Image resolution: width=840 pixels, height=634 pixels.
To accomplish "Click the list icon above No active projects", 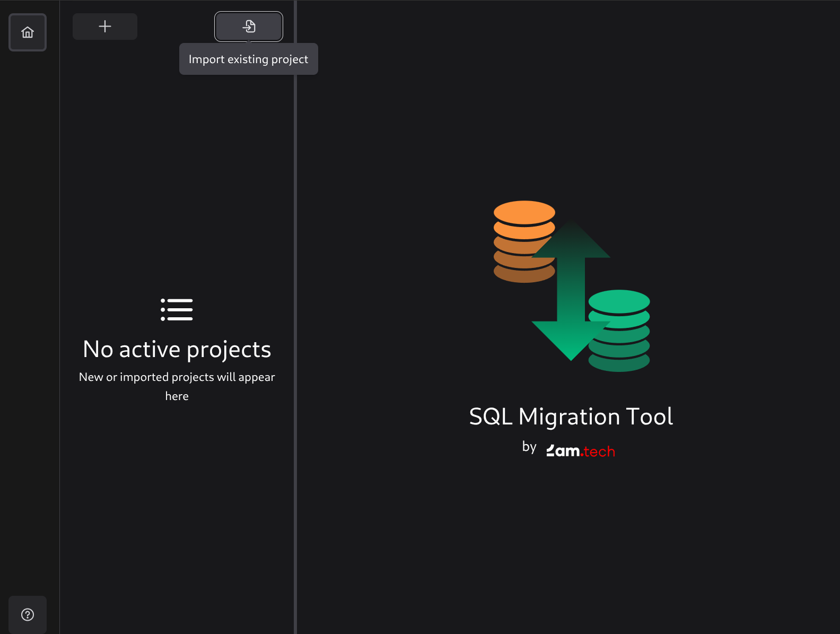I will 177,310.
